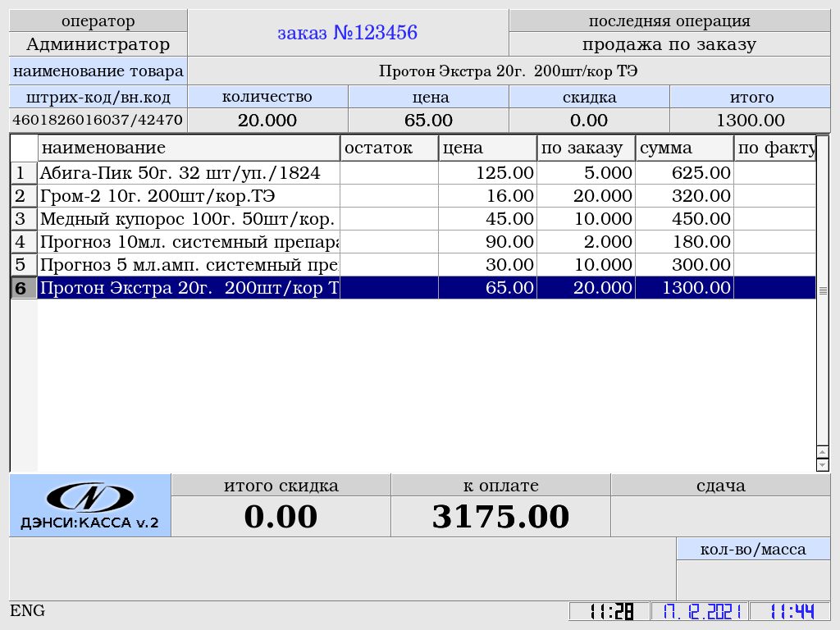Select row number 4 in the order table

point(24,242)
